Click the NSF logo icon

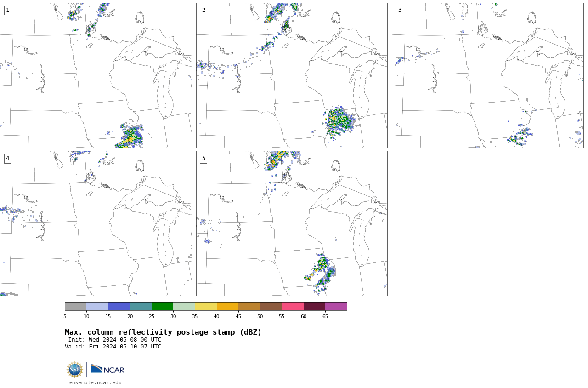(75, 370)
